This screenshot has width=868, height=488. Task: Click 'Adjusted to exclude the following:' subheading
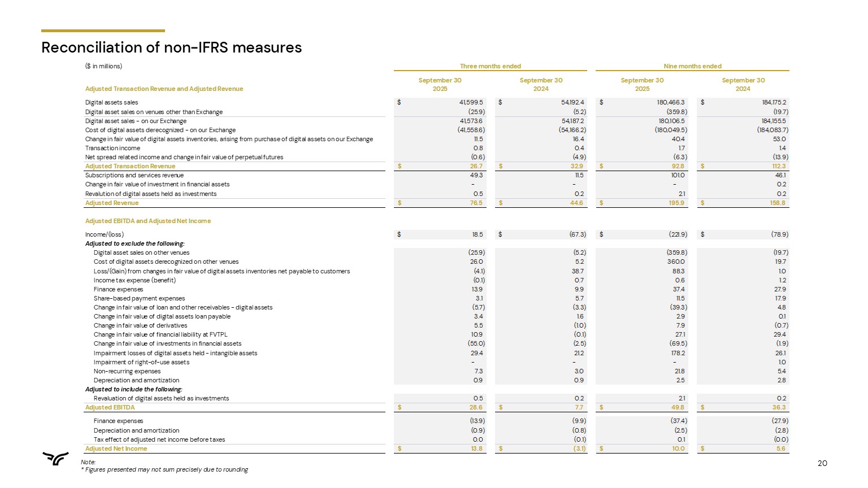134,243
